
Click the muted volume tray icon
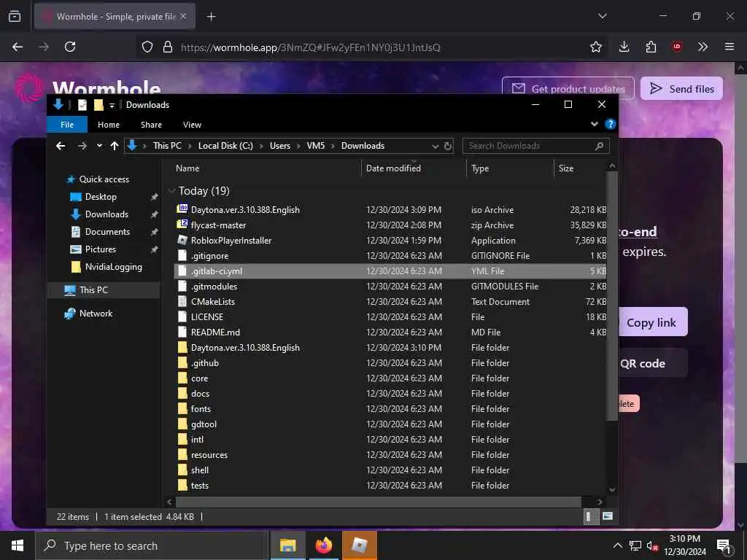tap(652, 546)
